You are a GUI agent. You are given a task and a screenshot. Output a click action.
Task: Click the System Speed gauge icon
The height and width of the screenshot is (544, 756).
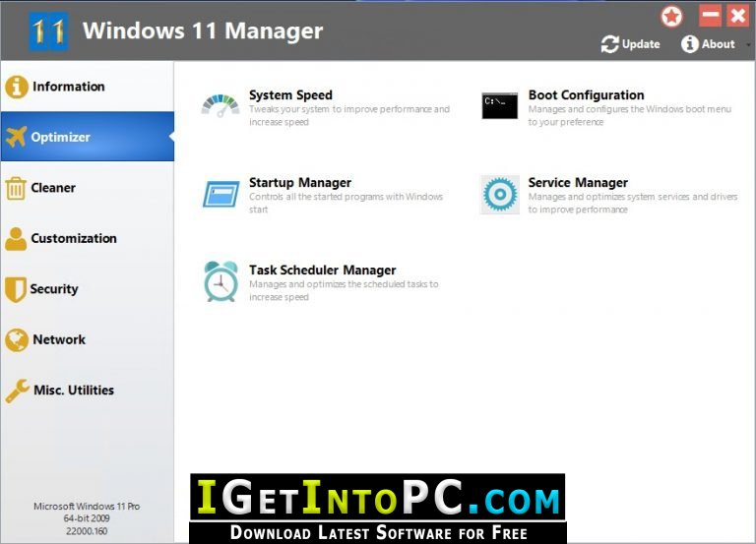[220, 106]
